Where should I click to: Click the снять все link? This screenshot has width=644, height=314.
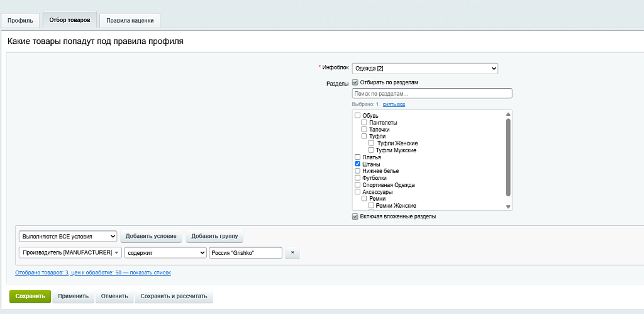tap(394, 104)
